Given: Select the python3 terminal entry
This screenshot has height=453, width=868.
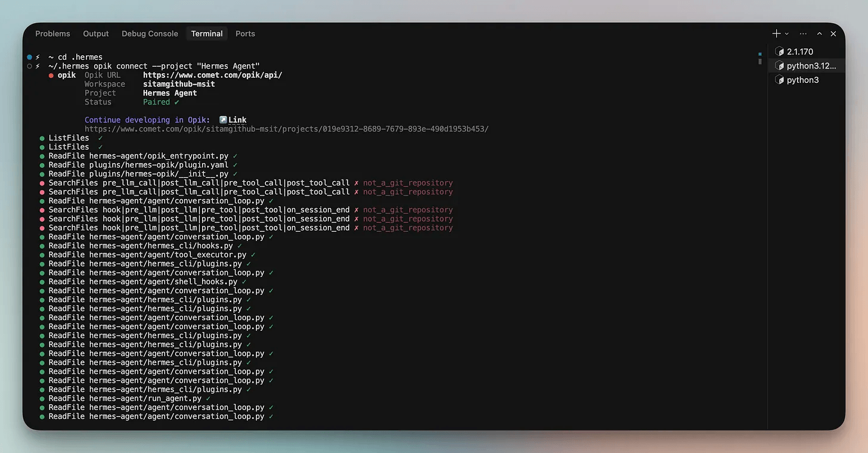Looking at the screenshot, I should pos(807,80).
